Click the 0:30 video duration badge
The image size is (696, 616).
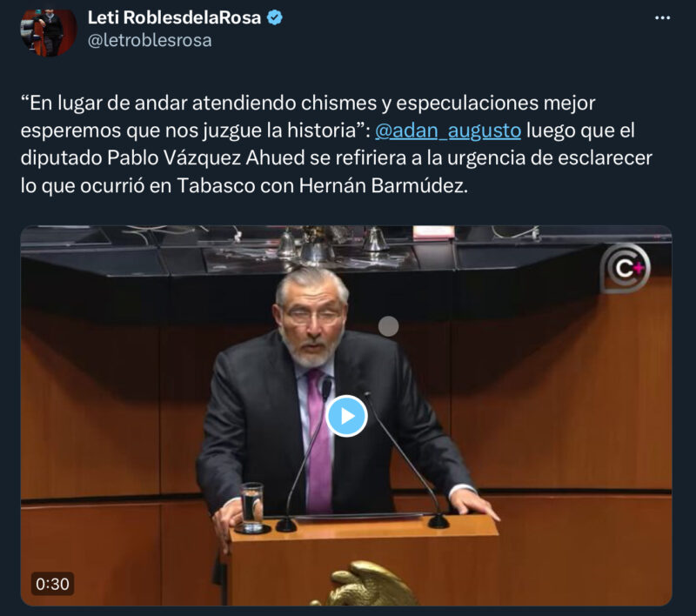point(52,584)
